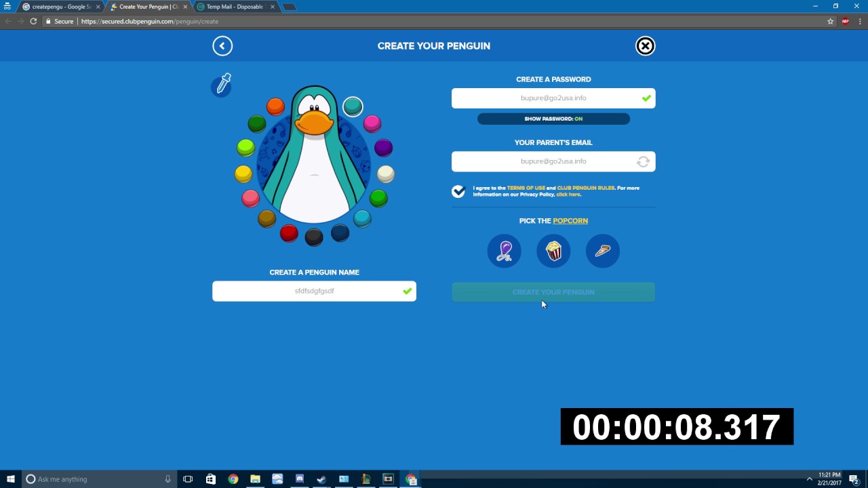Click the Cortana search box
The height and width of the screenshot is (488, 868).
tap(99, 479)
